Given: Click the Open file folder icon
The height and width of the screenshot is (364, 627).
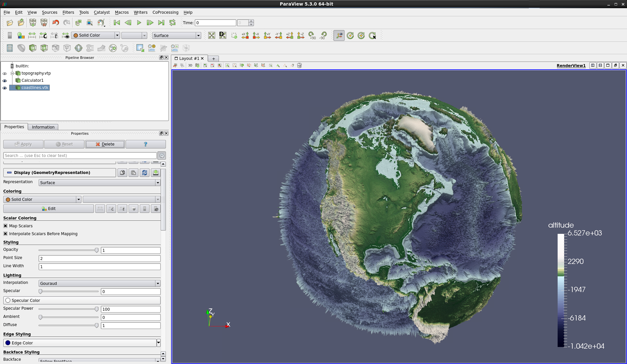Looking at the screenshot, I should click(x=10, y=23).
